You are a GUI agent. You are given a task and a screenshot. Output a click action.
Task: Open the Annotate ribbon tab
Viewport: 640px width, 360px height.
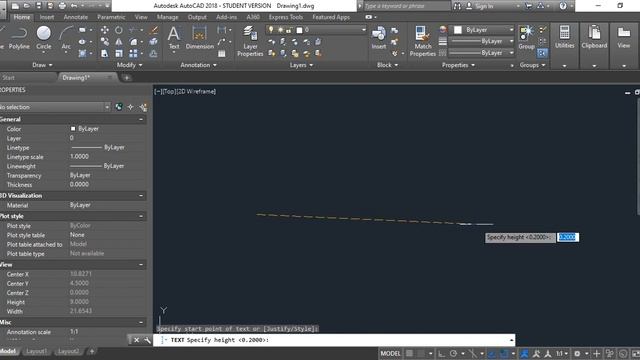(x=76, y=17)
